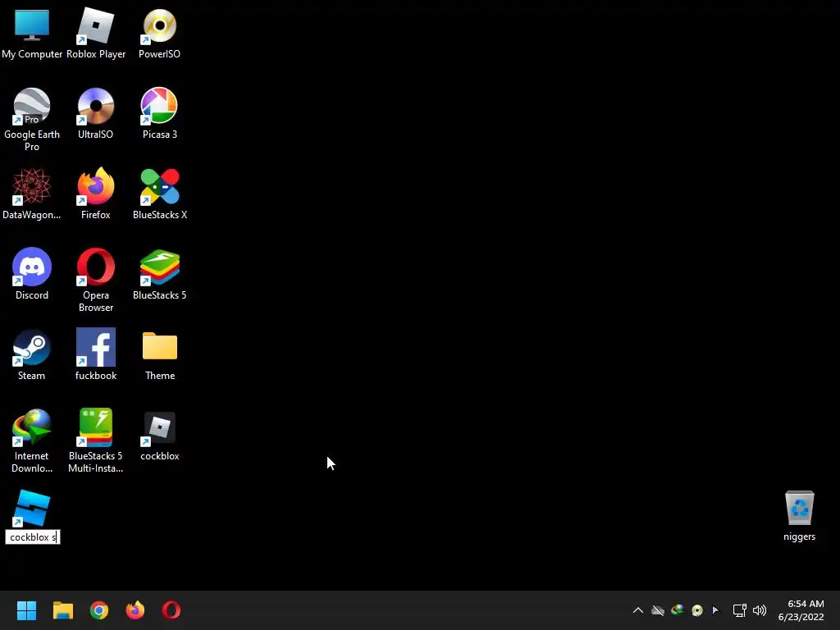Open the clock showing 6:54 AM
Screen dimensions: 840x630
point(806,604)
